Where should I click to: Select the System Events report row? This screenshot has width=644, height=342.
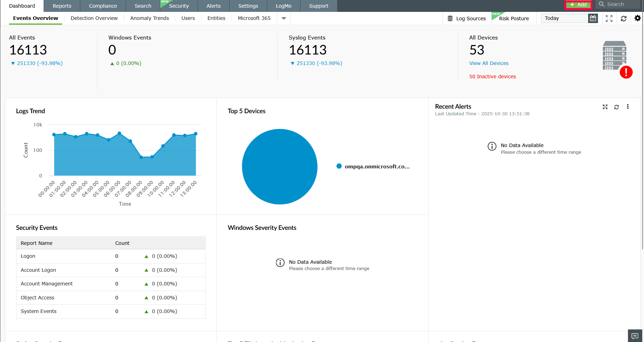tap(111, 311)
